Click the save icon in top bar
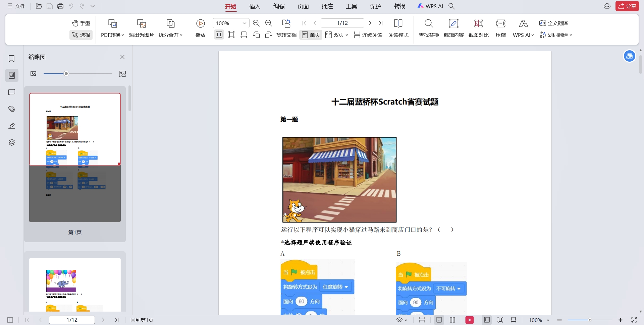 click(50, 6)
